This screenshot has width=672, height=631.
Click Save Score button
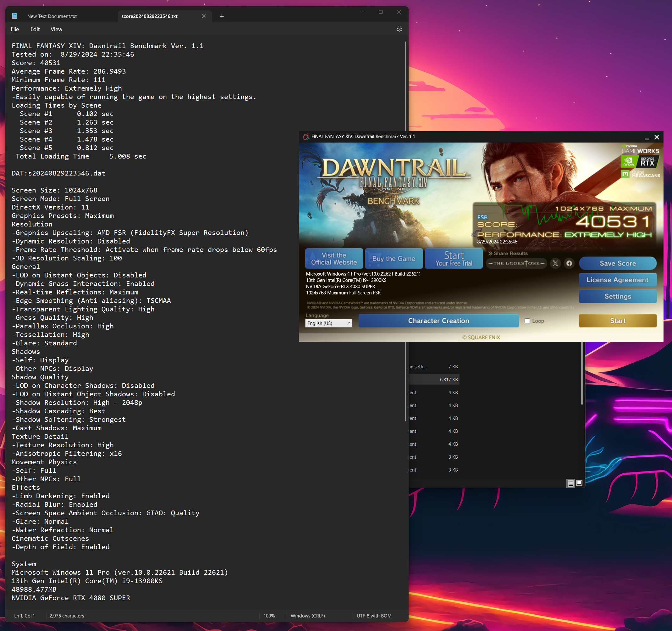pos(618,263)
